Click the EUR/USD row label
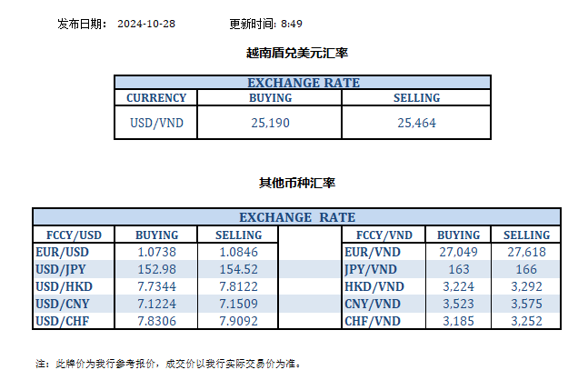 click(62, 252)
